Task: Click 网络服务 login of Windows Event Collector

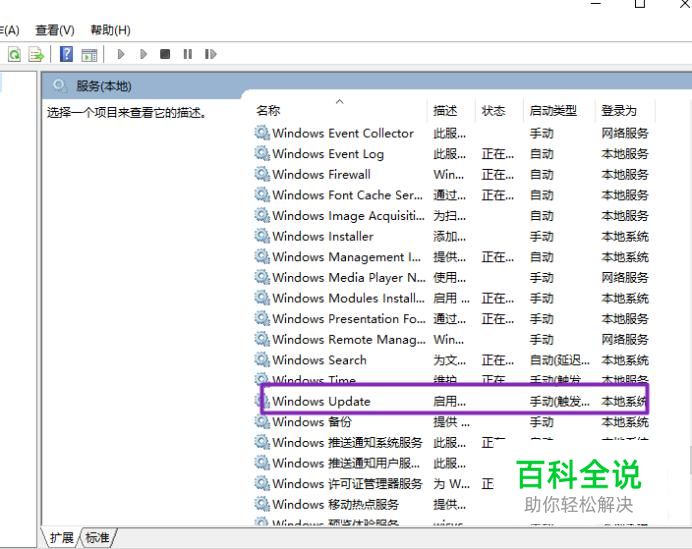Action: click(x=624, y=133)
